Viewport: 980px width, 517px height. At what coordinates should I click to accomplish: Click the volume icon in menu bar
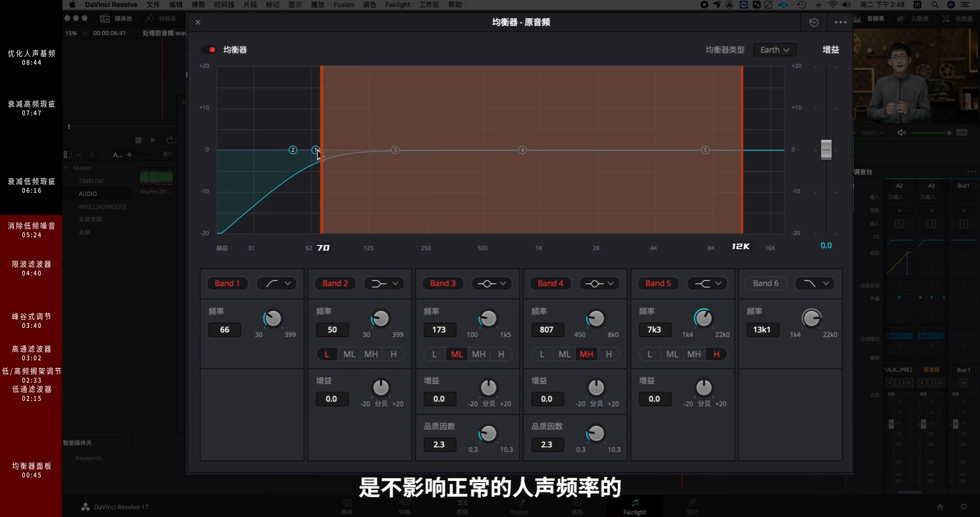pos(846,5)
